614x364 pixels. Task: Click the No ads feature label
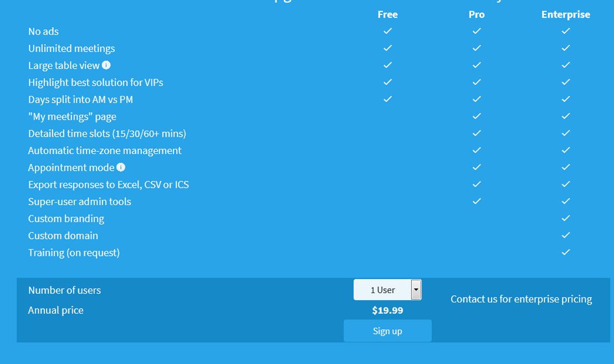(43, 32)
